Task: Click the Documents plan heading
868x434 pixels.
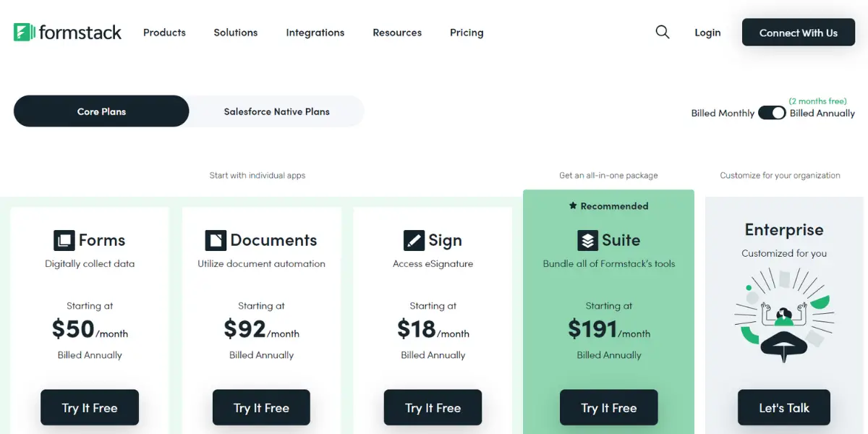Action: point(273,240)
